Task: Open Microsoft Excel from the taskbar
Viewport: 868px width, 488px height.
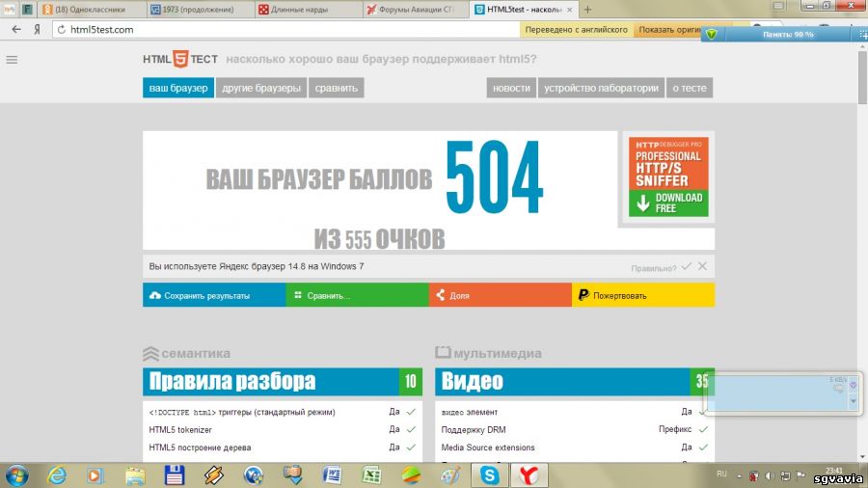Action: [x=371, y=475]
